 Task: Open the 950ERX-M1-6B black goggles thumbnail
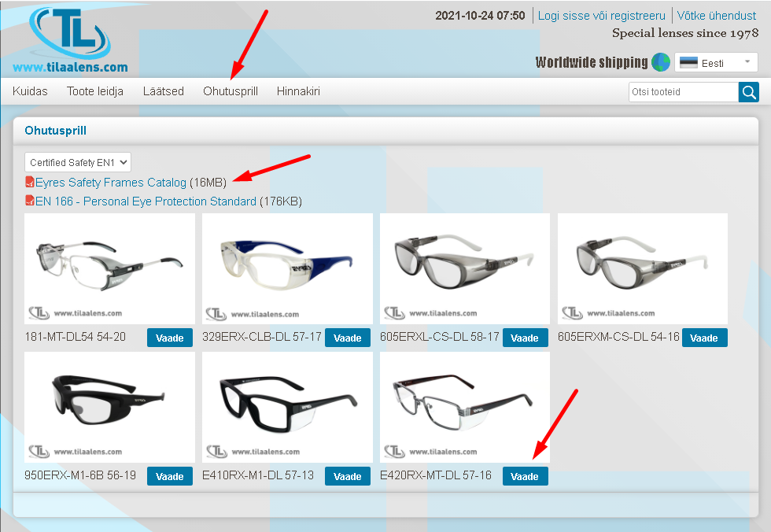point(109,407)
